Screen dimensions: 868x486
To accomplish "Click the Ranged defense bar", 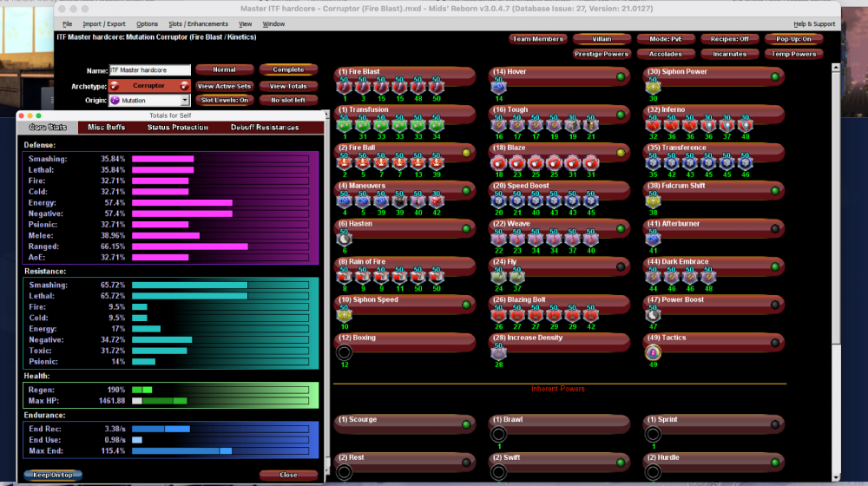I will click(x=220, y=246).
